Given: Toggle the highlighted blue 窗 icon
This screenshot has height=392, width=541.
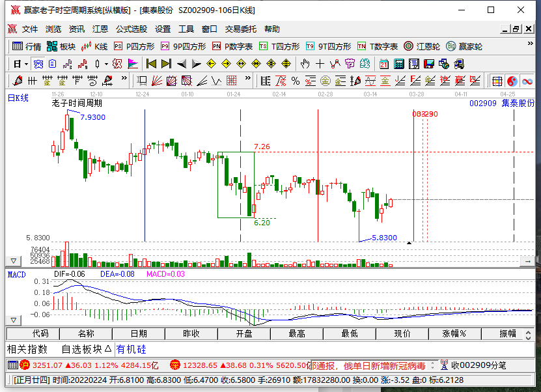Looking at the screenshot, I should point(38,64).
